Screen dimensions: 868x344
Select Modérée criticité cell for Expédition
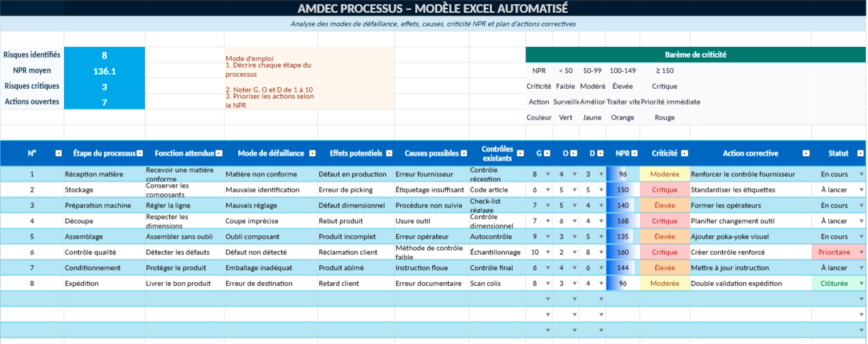[x=665, y=284]
